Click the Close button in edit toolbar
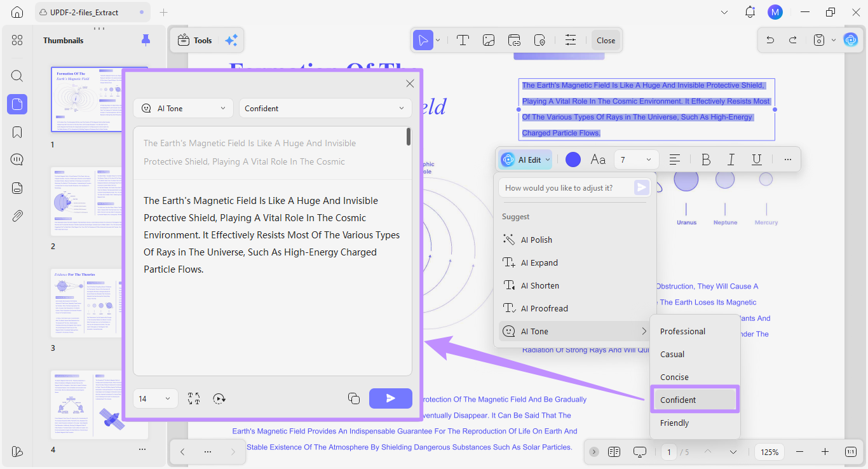 (606, 40)
